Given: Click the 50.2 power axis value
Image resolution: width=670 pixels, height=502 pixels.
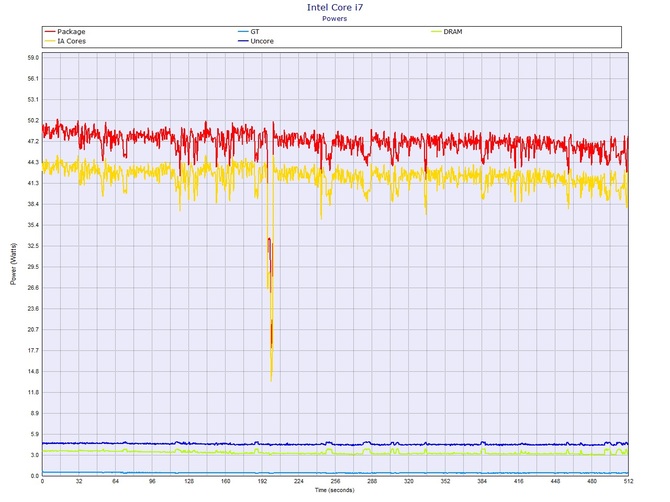Looking at the screenshot, I should click(33, 120).
